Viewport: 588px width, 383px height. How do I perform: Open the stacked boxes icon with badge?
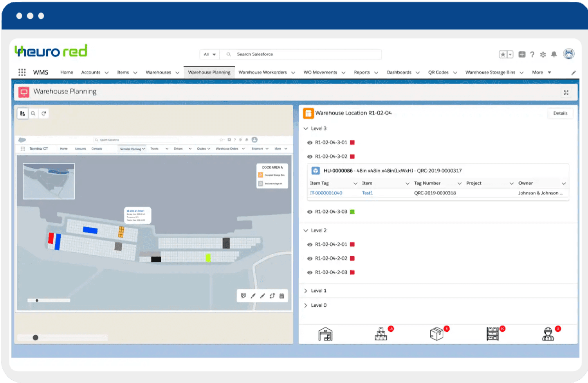(381, 334)
